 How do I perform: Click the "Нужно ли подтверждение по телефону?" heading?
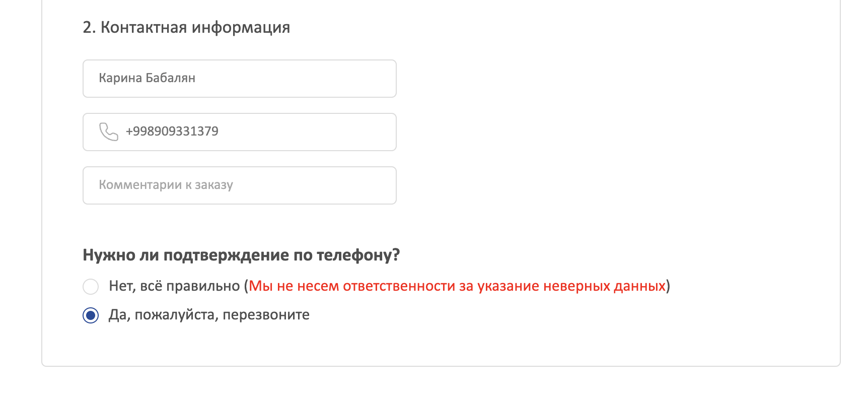coord(241,255)
